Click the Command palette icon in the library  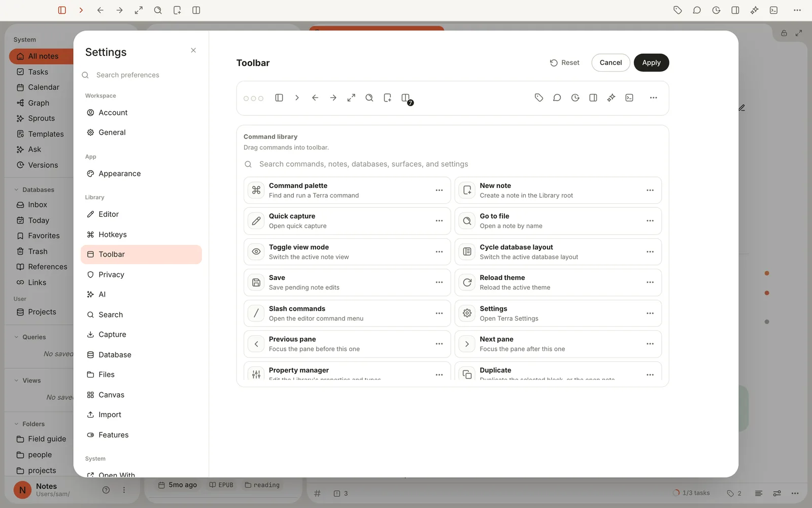click(256, 190)
